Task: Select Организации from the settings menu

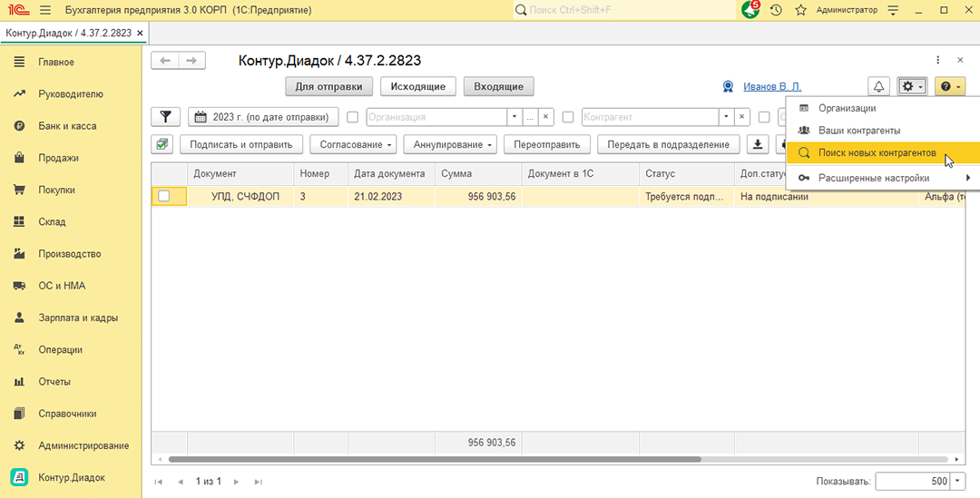Action: point(883,108)
